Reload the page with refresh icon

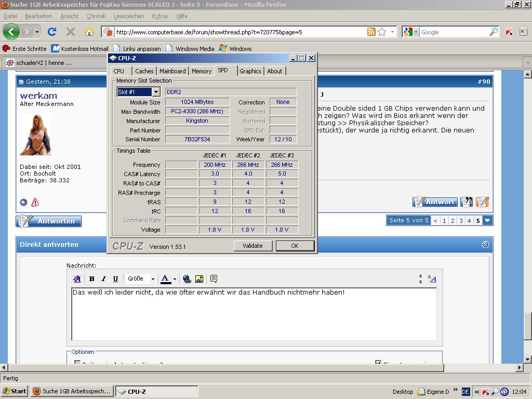[52, 32]
